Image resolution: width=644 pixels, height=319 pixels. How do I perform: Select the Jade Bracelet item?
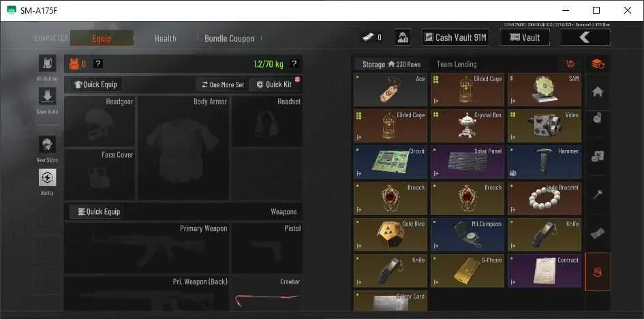[545, 198]
